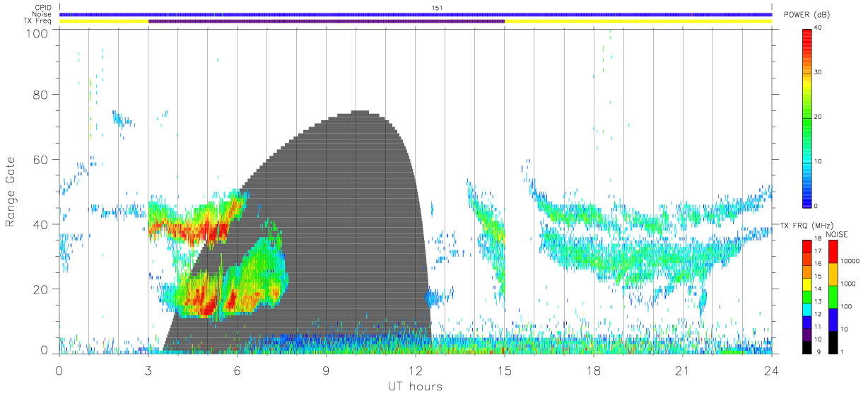Click the 16 label on TX FRQ legend
The height and width of the screenshot is (401, 868).
pyautogui.click(x=818, y=263)
